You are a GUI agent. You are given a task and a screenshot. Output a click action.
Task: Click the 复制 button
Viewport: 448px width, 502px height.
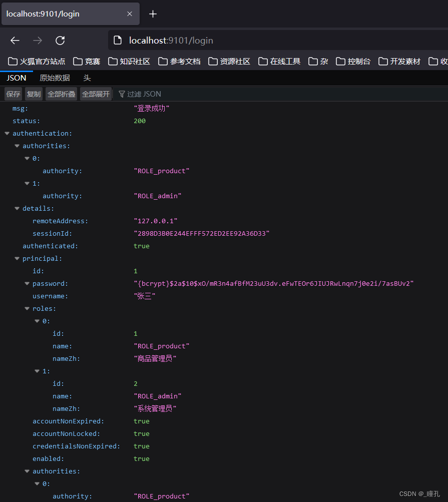coord(34,94)
